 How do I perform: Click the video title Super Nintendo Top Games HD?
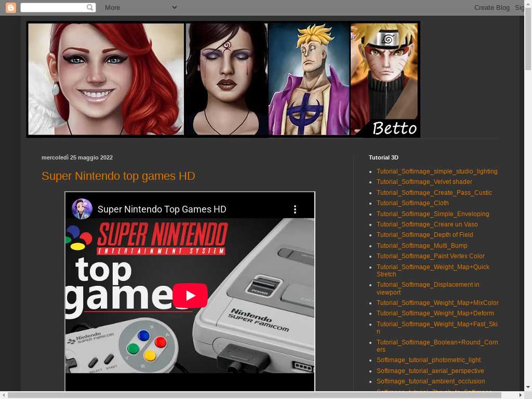162,209
